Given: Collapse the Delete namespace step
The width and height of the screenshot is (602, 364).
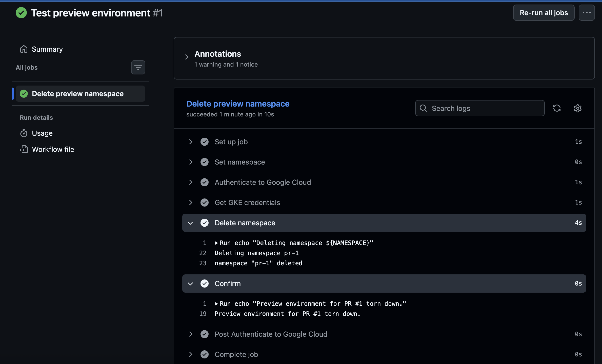Looking at the screenshot, I should pos(190,223).
